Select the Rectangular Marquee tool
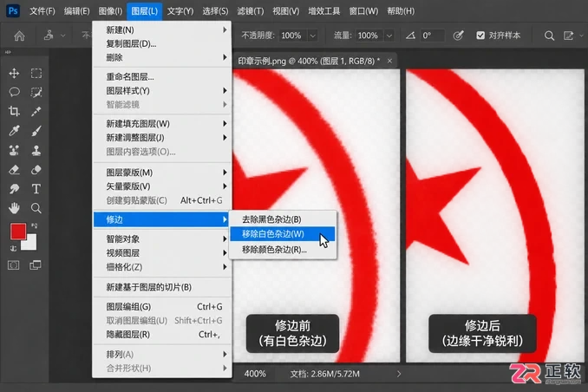The image size is (588, 392). pyautogui.click(x=36, y=73)
